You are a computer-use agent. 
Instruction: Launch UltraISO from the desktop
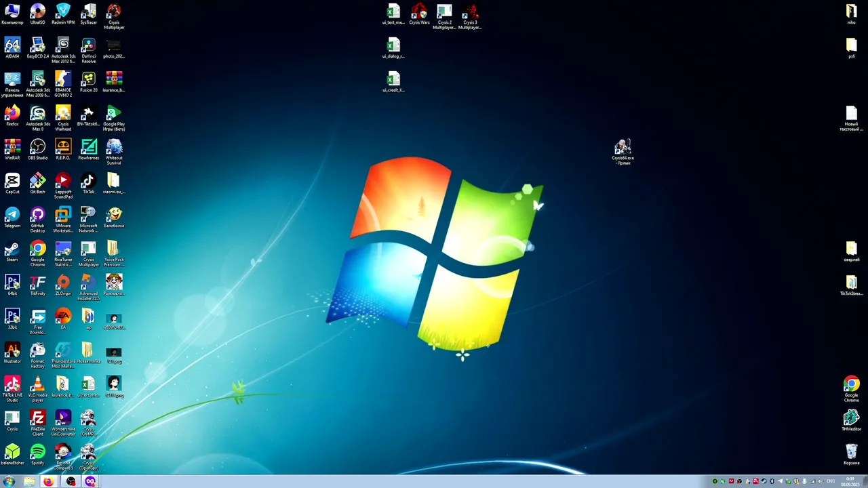(37, 14)
